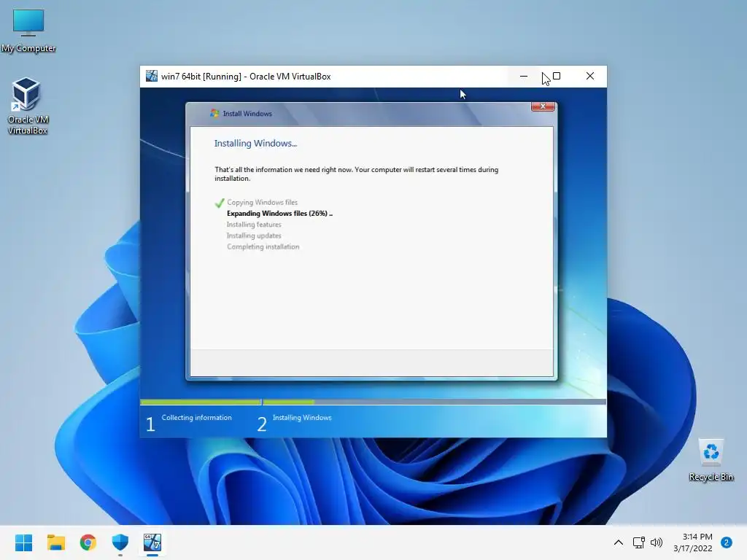Screen dimensions: 747x560
Task: Switch to the win7 VirtualBox taskbar item
Action: pyautogui.click(x=152, y=542)
